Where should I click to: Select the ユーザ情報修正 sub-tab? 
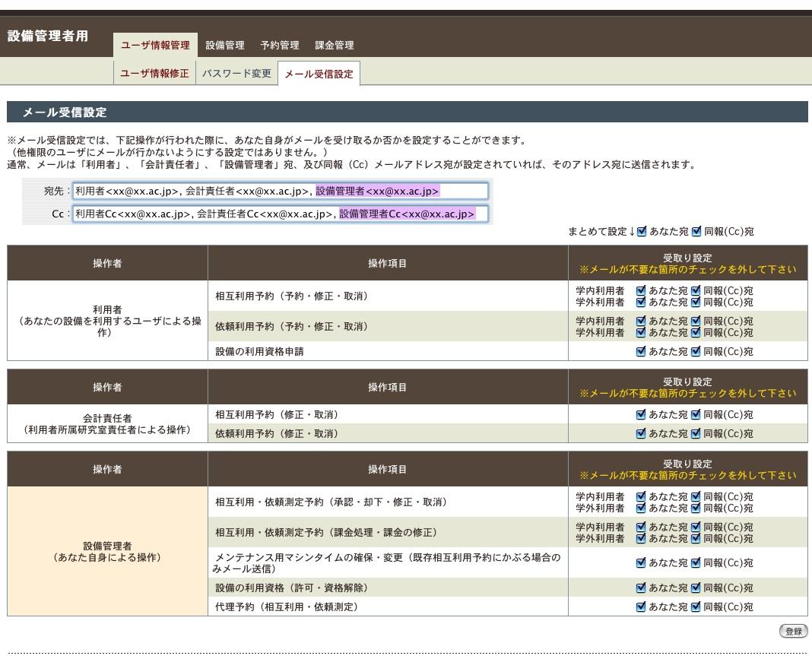point(154,74)
